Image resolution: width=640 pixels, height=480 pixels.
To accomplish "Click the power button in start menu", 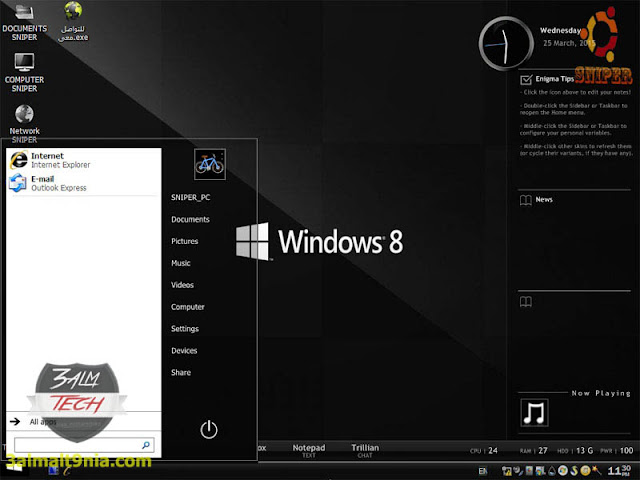I will coord(209,429).
